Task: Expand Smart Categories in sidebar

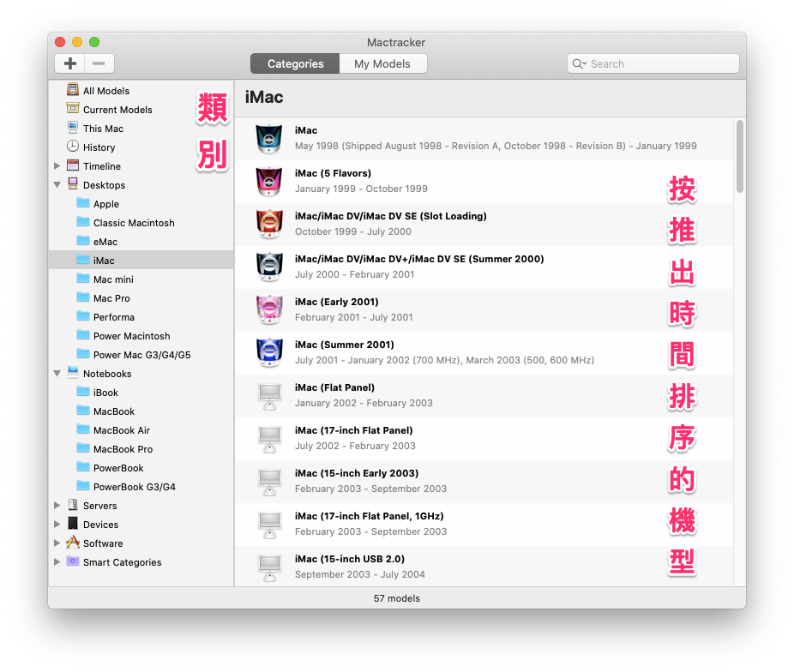Action: 57,561
